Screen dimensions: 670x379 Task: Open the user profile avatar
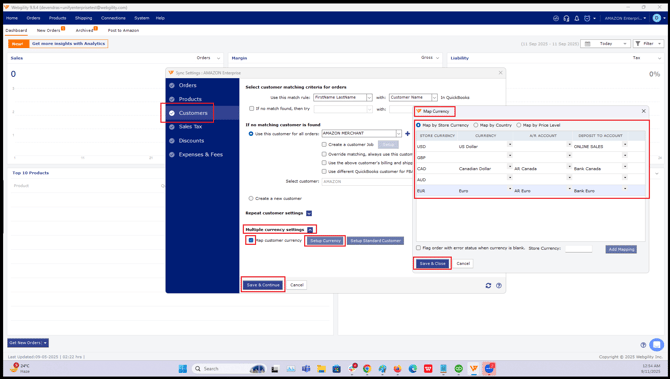[x=657, y=18]
